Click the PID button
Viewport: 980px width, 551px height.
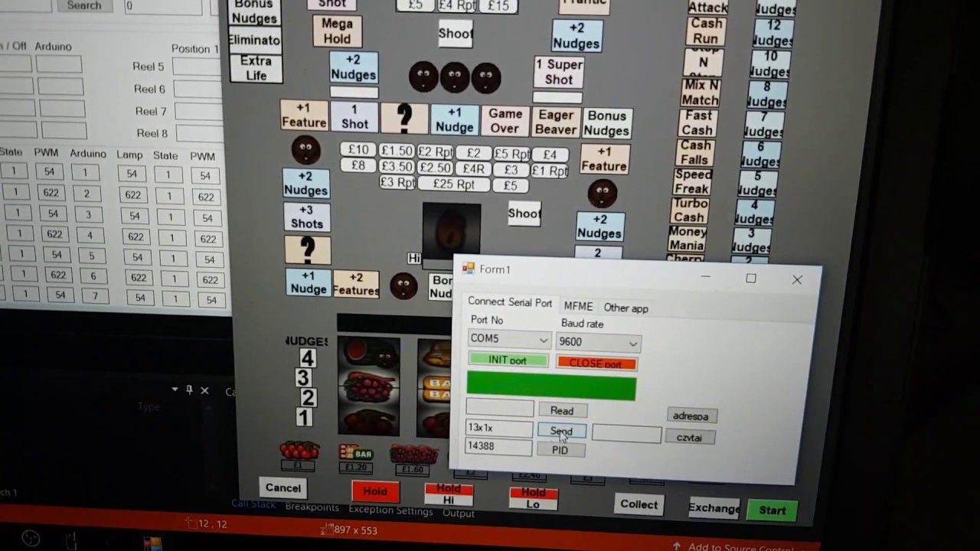(560, 450)
